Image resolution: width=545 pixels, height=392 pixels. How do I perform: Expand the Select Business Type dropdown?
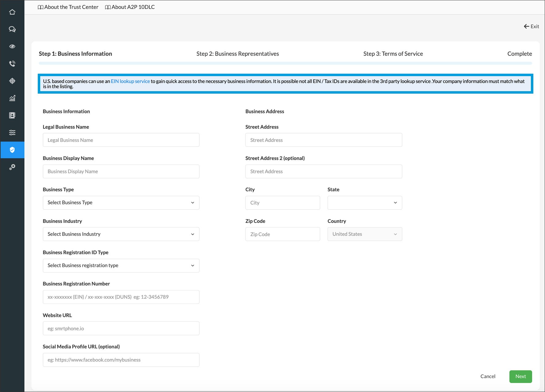pyautogui.click(x=121, y=203)
